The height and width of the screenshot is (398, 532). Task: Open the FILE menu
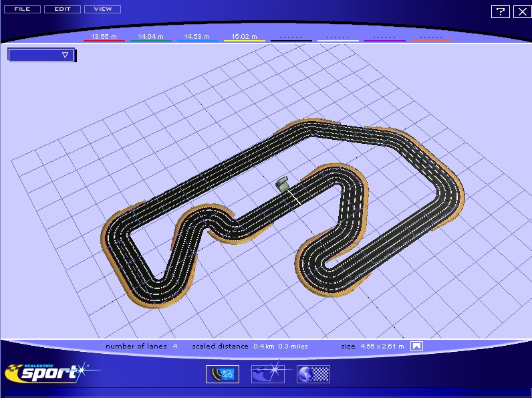pos(22,9)
